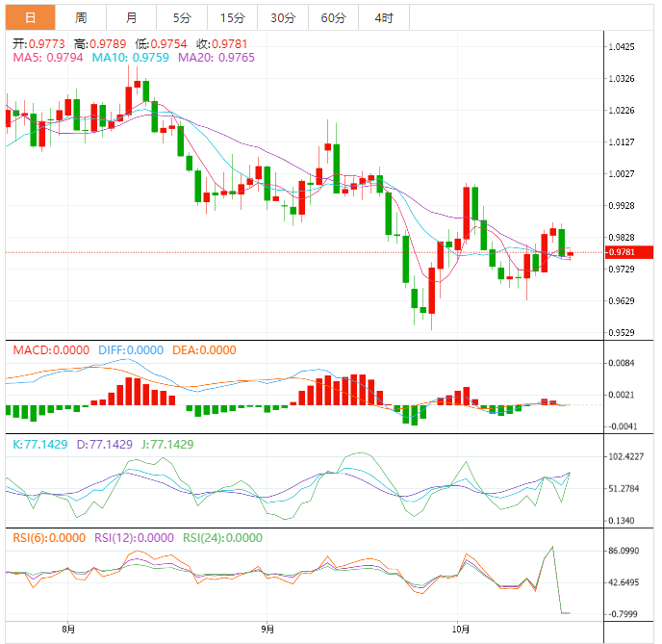The height and width of the screenshot is (644, 662).
Task: Click the MA5: 0.9794 label
Action: (x=48, y=58)
